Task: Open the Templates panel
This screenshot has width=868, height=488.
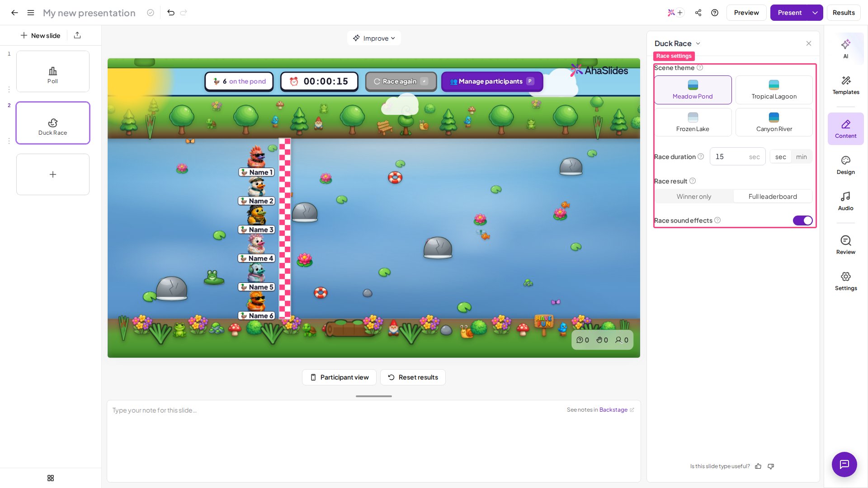Action: 845,85
